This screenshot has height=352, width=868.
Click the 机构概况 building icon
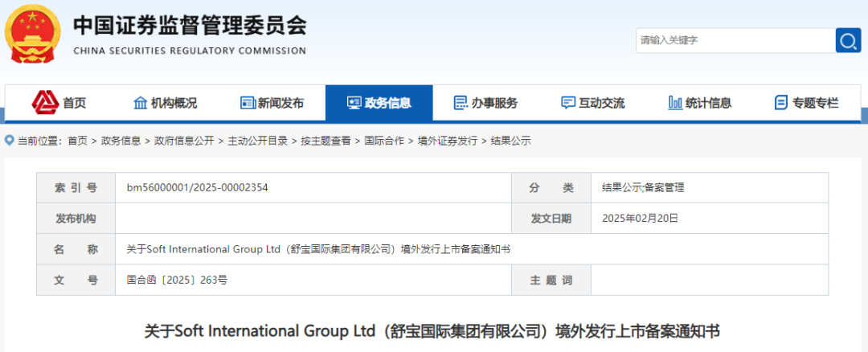(140, 103)
